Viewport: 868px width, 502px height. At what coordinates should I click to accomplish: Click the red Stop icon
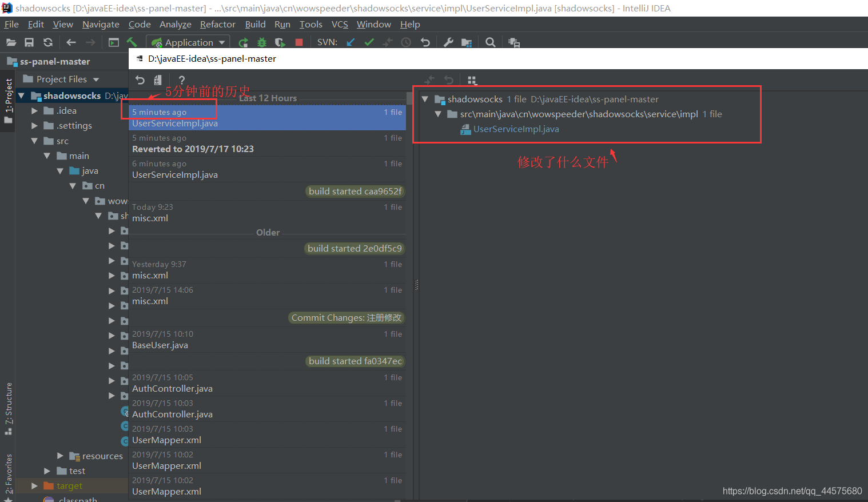pyautogui.click(x=298, y=42)
